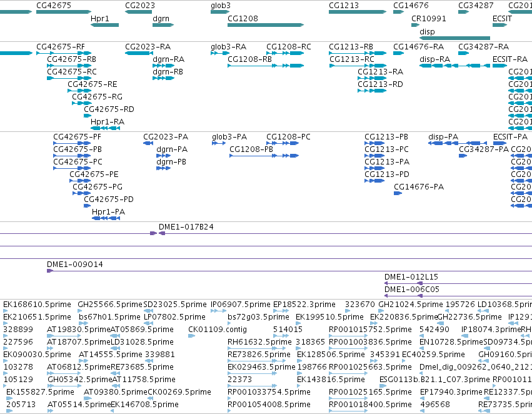Open transcript glob3-RA
Image resolution: width=532 pixels, height=414 pixels.
[x=228, y=47]
